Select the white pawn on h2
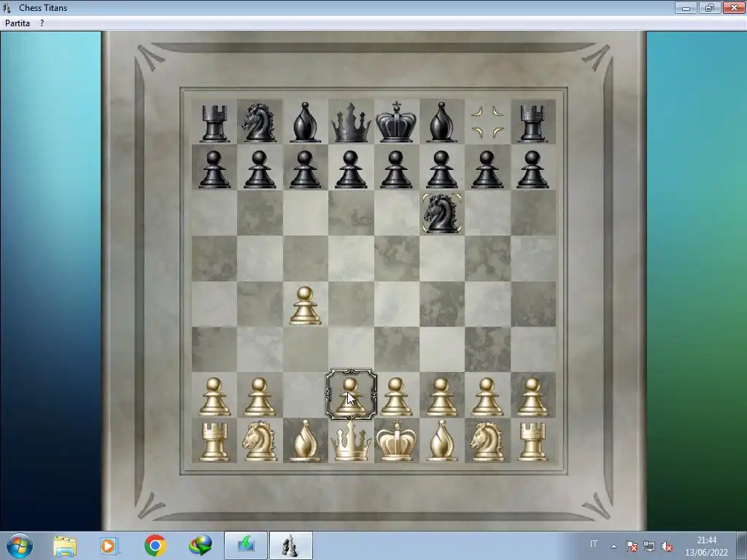The image size is (747, 560). click(x=533, y=397)
